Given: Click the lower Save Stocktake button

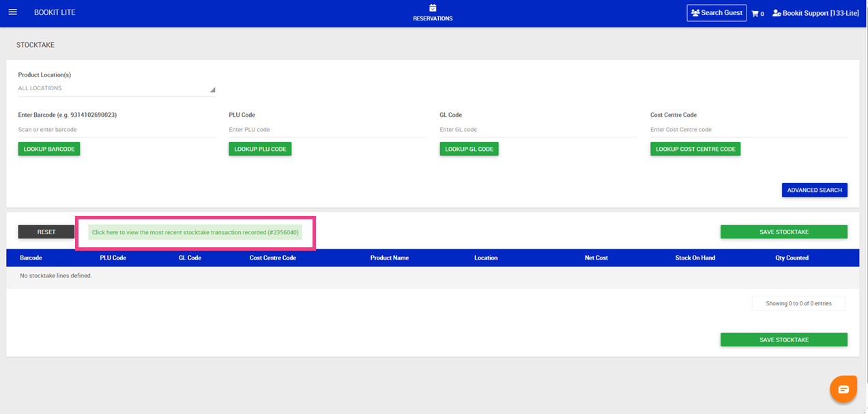Looking at the screenshot, I should pos(784,340).
